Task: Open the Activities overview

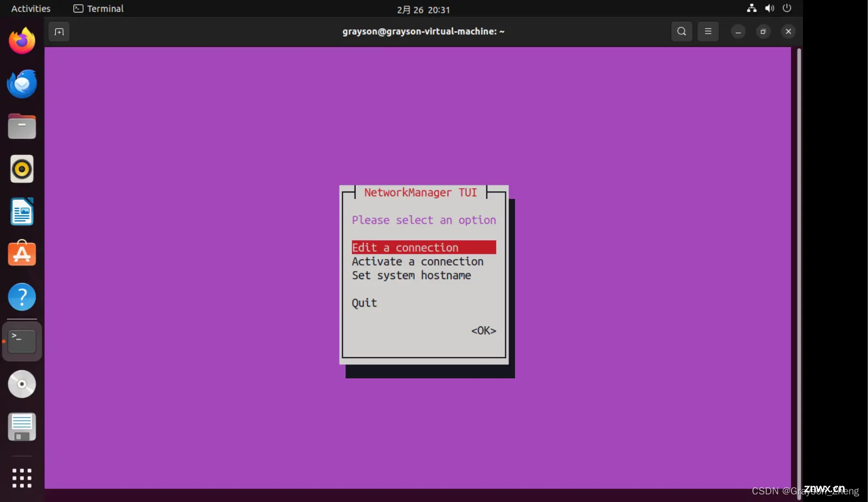Action: point(31,9)
